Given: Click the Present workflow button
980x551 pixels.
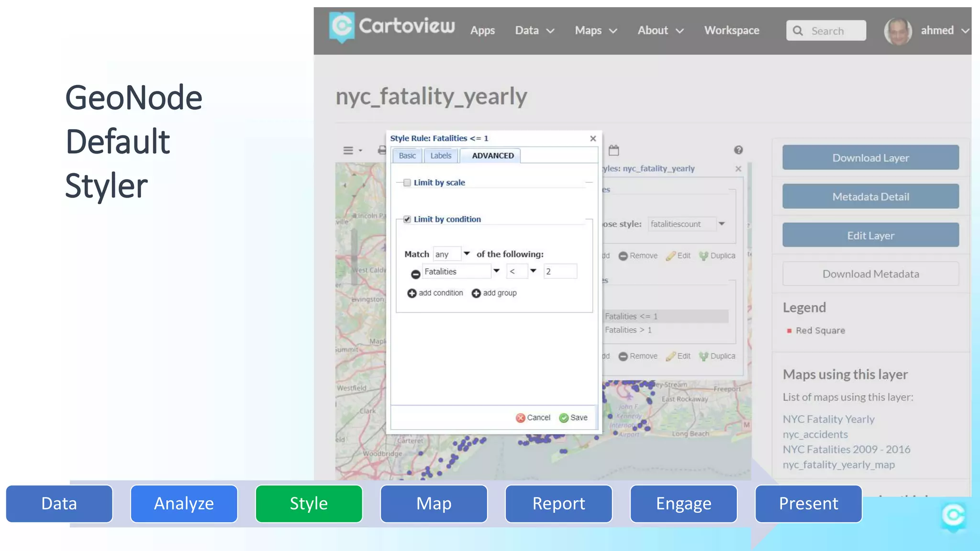Looking at the screenshot, I should point(808,504).
